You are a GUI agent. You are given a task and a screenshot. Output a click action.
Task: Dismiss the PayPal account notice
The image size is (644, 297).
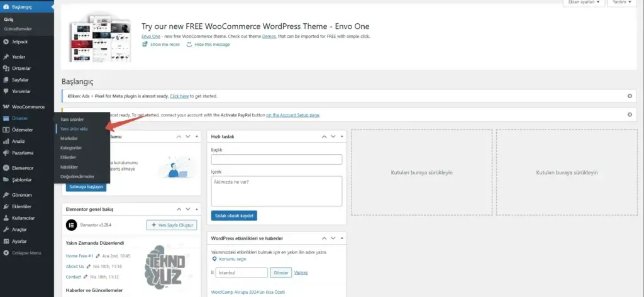pyautogui.click(x=630, y=115)
